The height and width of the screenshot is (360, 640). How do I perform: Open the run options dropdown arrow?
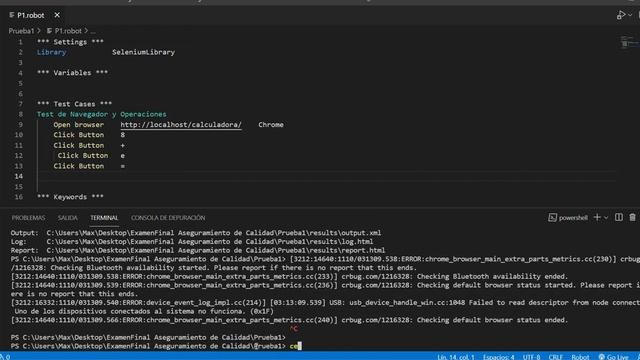630,15
